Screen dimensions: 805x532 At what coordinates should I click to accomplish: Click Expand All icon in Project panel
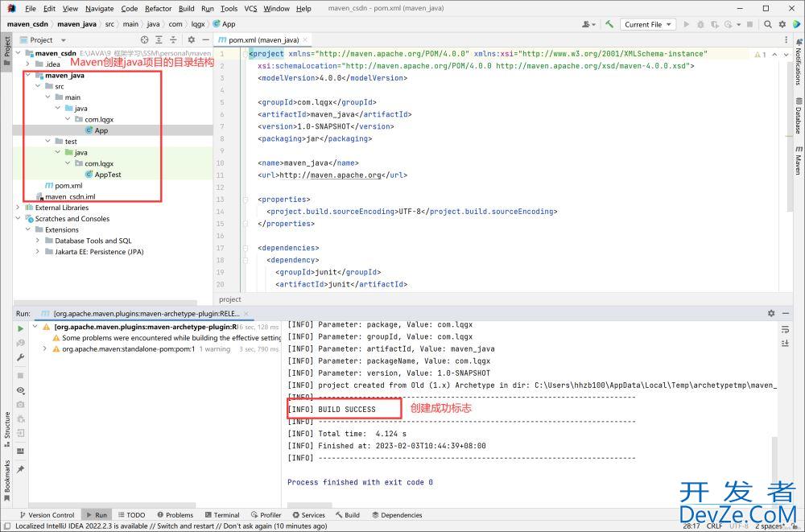point(159,39)
